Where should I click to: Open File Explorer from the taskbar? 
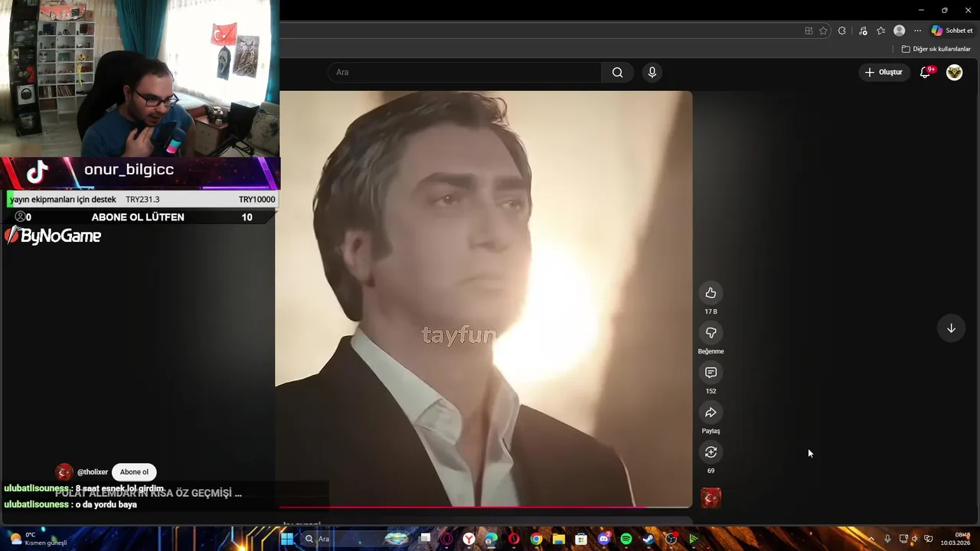pyautogui.click(x=559, y=539)
